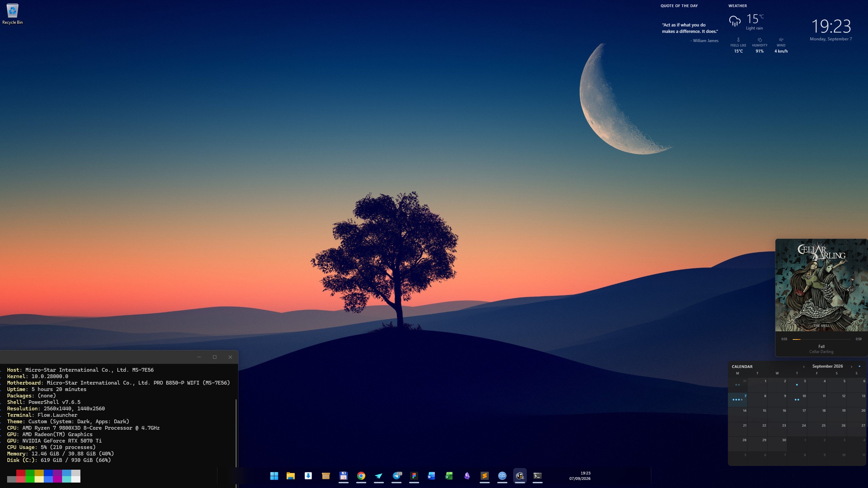Open File Explorer from the taskbar
Image resolution: width=868 pixels, height=488 pixels.
pyautogui.click(x=290, y=476)
